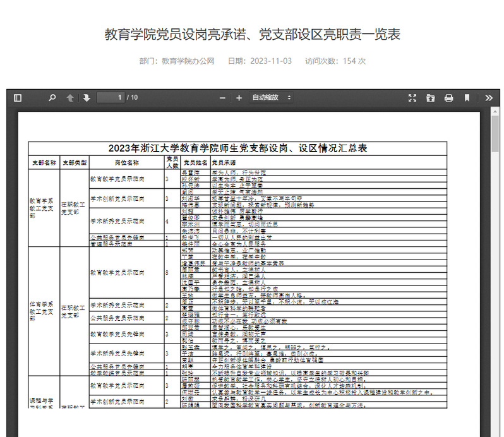Open the find-in-document search tool

52,98
